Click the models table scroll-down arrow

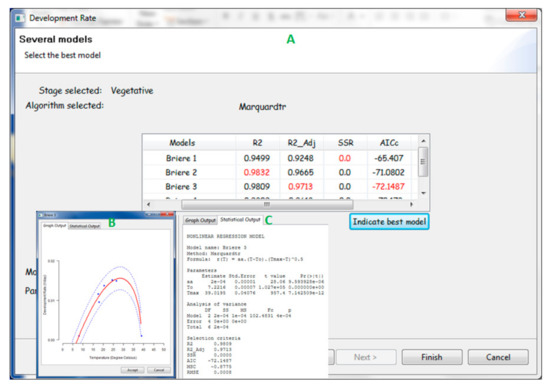tap(423, 193)
